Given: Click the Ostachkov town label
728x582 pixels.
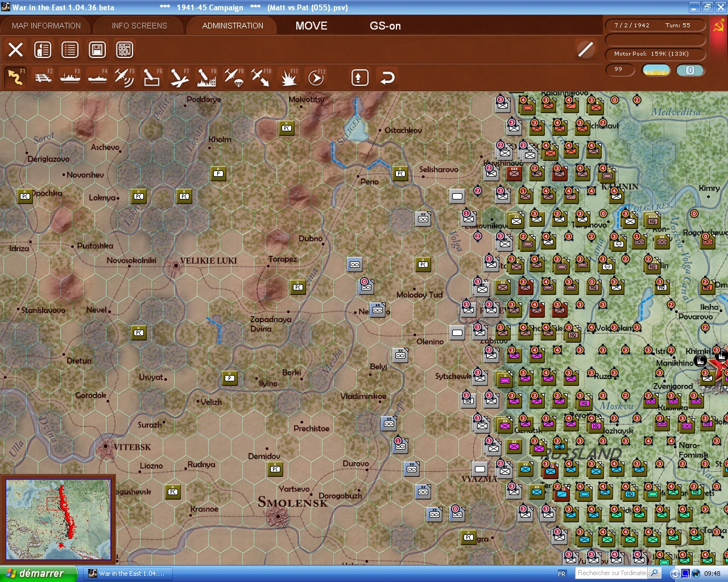Looking at the screenshot, I should tap(403, 130).
